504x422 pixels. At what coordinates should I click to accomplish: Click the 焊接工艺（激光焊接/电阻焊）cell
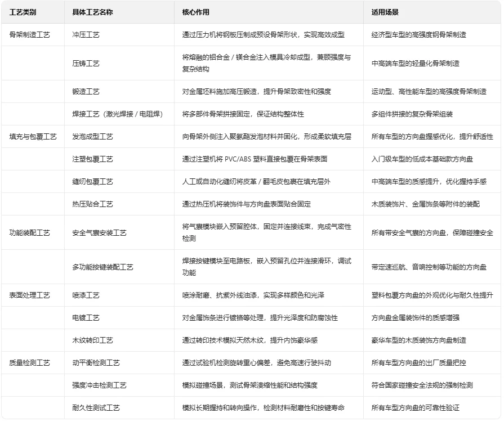tap(113, 114)
